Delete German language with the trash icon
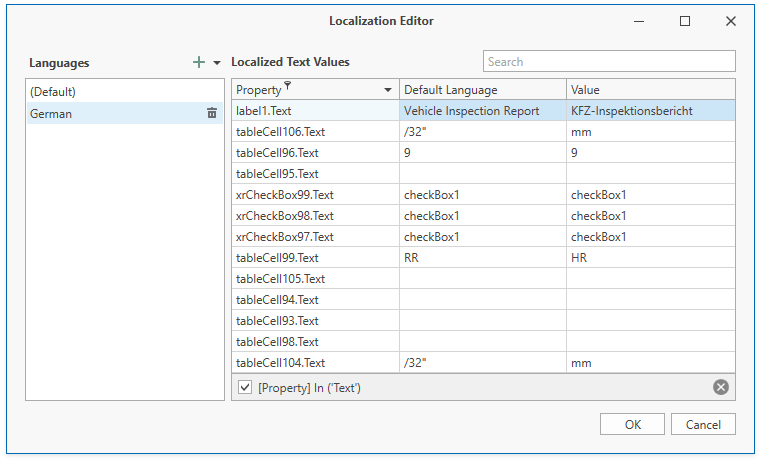 pos(212,114)
